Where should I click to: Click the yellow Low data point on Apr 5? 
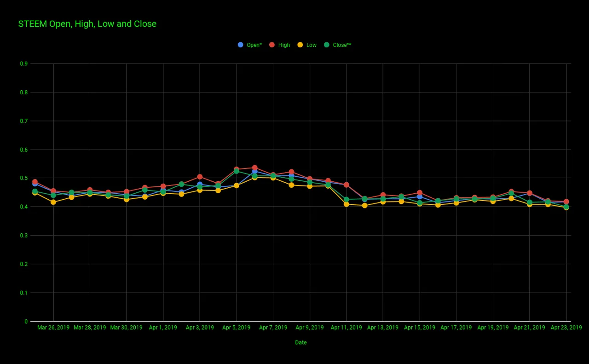click(x=236, y=185)
